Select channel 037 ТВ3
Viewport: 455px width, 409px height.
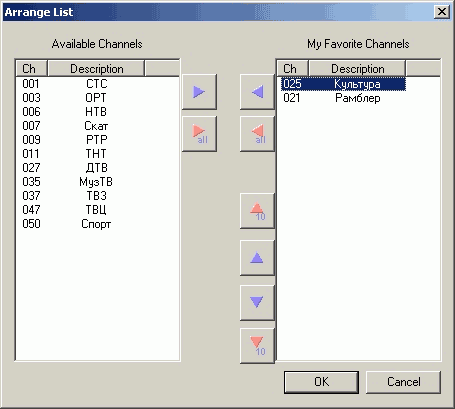point(81,196)
